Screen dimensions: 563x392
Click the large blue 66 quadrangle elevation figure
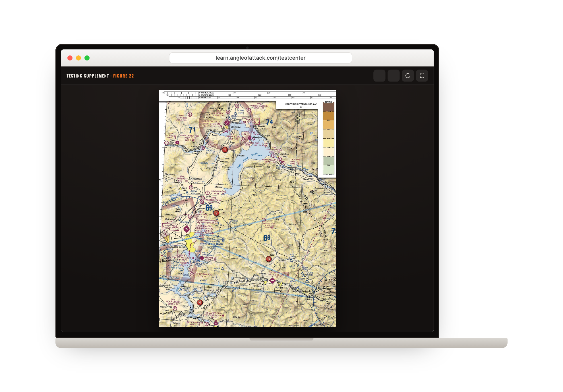pos(267,238)
